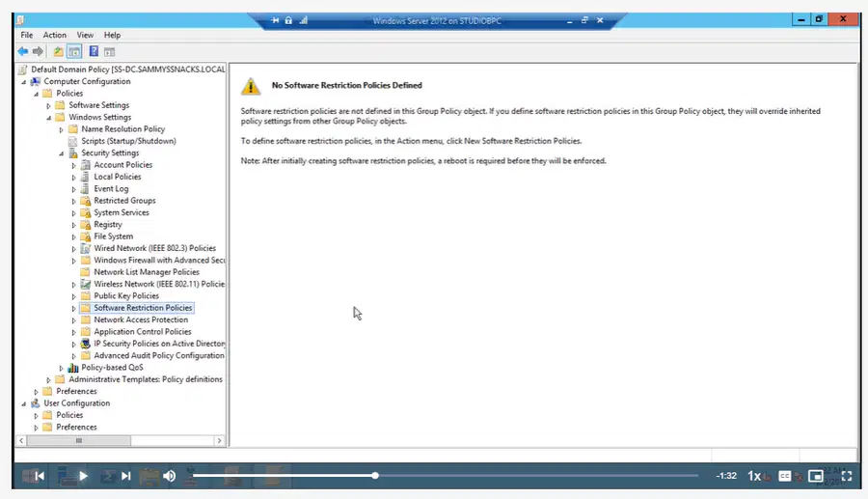Toggle closed captions CC button
The height and width of the screenshot is (499, 868).
coord(784,476)
